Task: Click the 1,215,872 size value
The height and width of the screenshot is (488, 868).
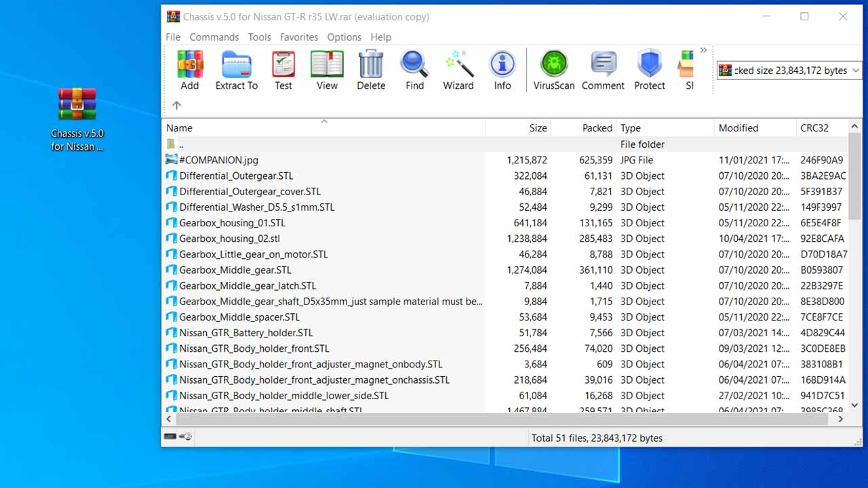Action: coord(527,160)
